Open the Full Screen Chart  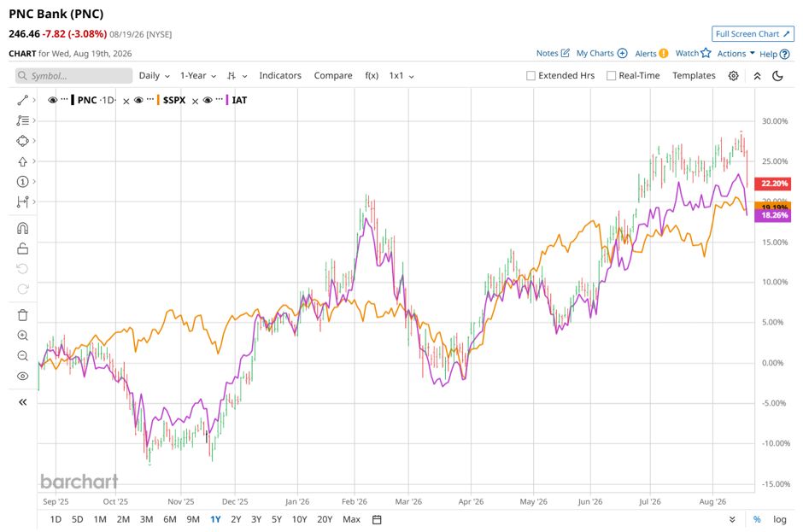(x=753, y=34)
